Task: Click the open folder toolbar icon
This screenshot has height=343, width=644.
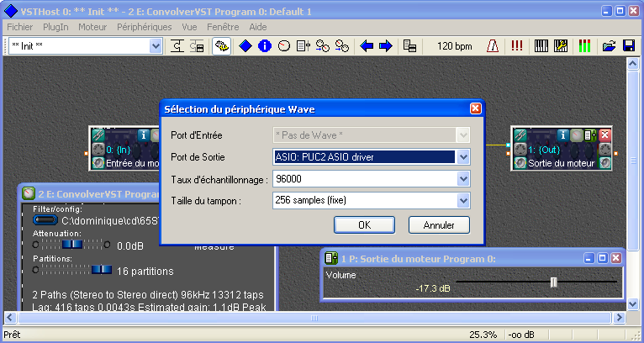Action: [x=609, y=46]
